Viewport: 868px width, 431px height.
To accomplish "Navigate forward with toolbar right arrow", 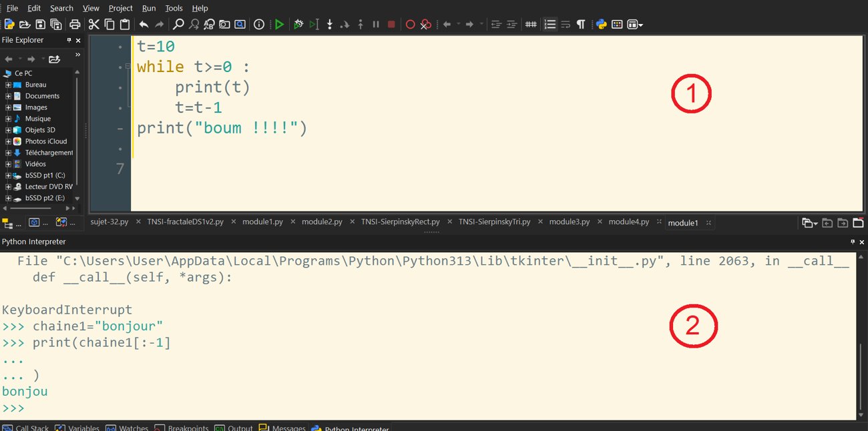I will [469, 24].
